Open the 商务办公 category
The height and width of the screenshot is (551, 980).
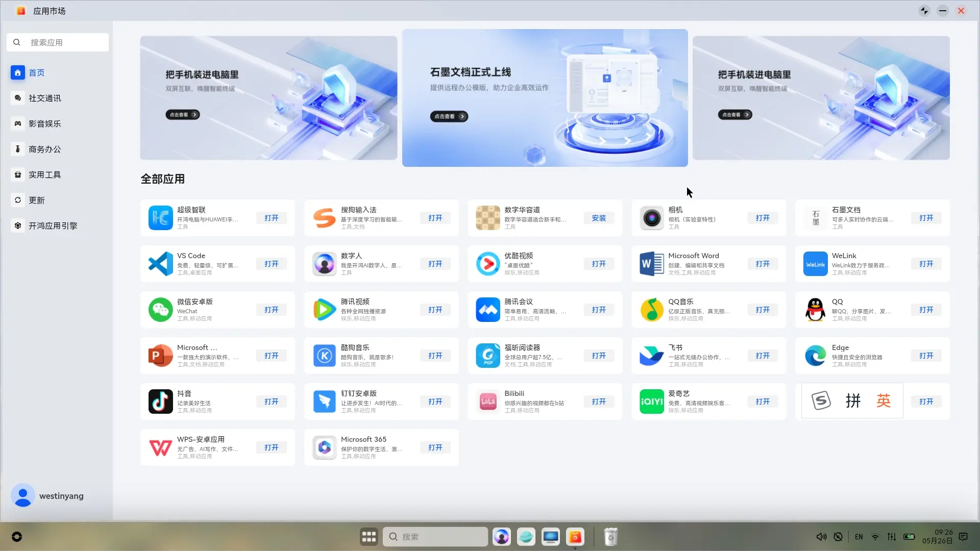click(58, 149)
